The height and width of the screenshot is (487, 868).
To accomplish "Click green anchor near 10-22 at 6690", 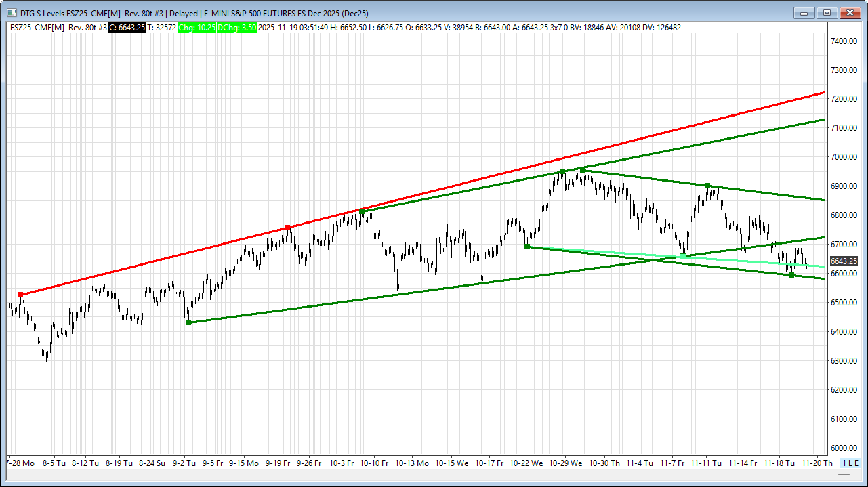I will point(527,247).
